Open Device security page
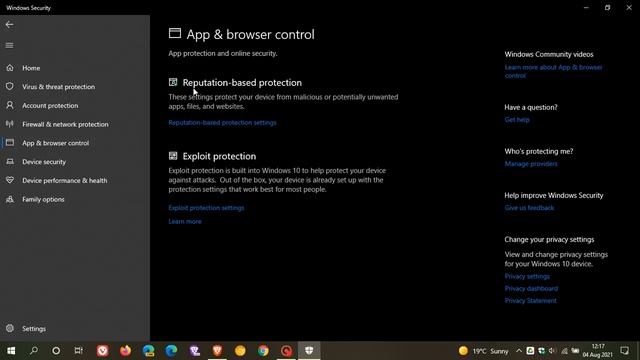 point(44,162)
